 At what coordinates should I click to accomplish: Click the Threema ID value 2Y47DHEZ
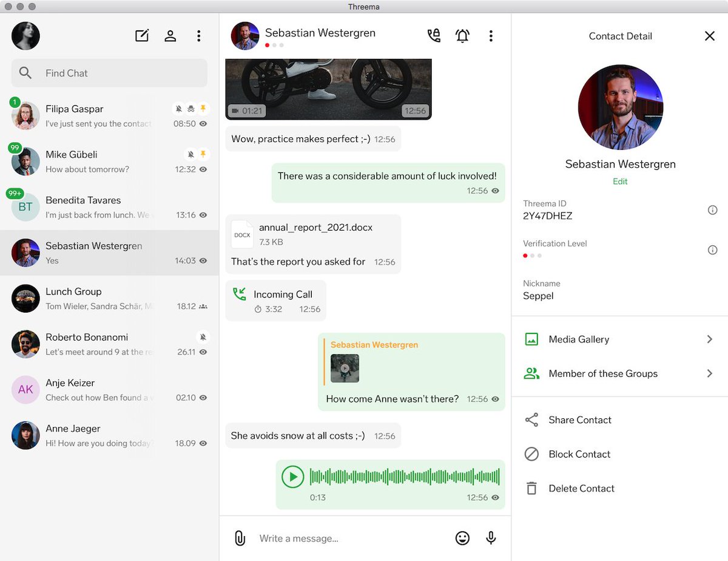pos(548,216)
